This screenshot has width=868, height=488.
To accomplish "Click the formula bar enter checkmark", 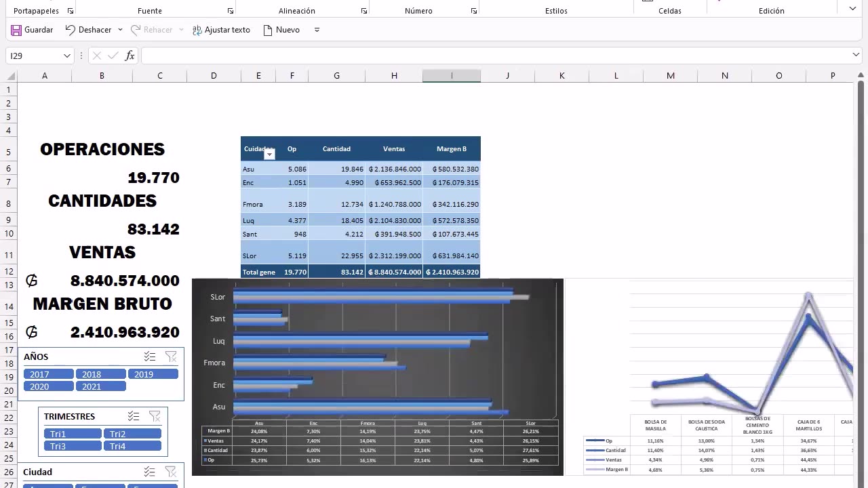I will 113,56.
